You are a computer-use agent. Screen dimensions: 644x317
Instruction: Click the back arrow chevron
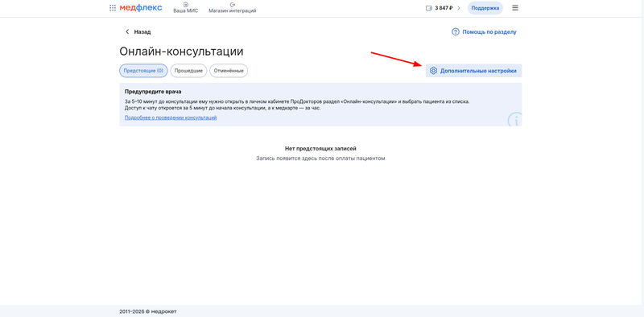[127, 31]
